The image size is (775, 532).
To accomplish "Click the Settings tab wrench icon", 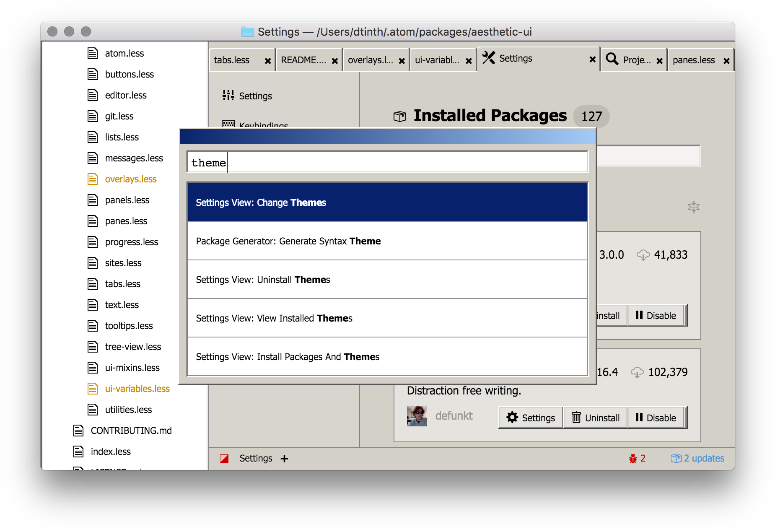I will (x=489, y=58).
